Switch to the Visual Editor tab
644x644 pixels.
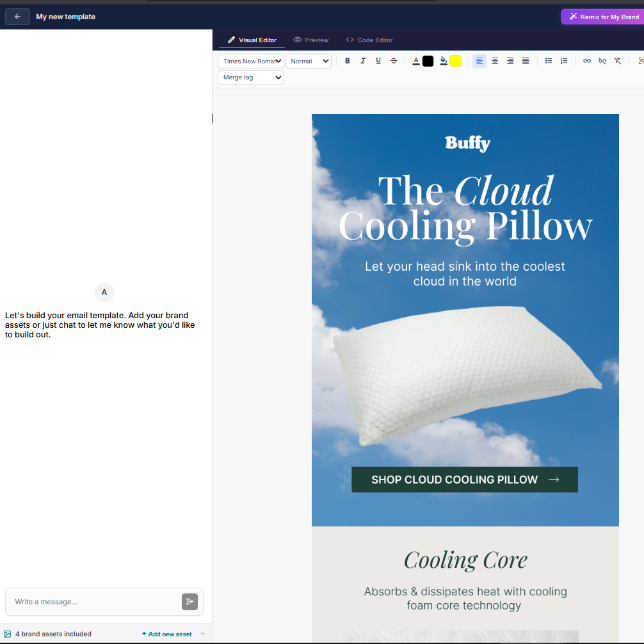tap(252, 40)
